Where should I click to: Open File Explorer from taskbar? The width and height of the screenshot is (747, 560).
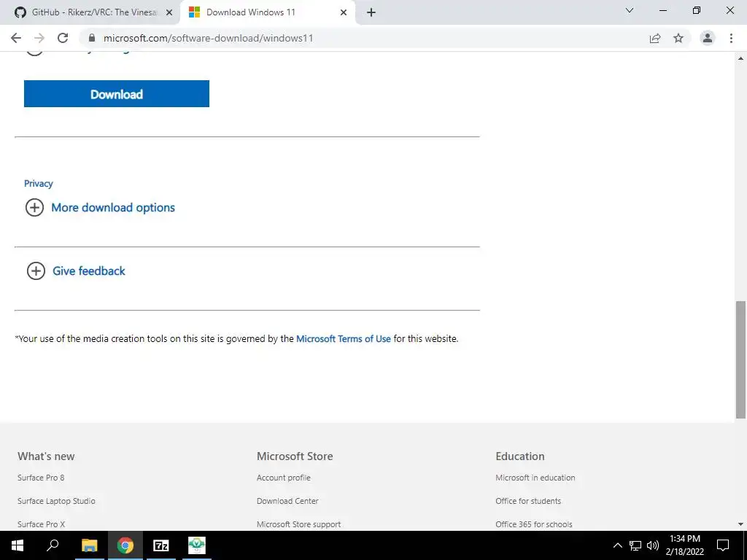[x=89, y=545]
